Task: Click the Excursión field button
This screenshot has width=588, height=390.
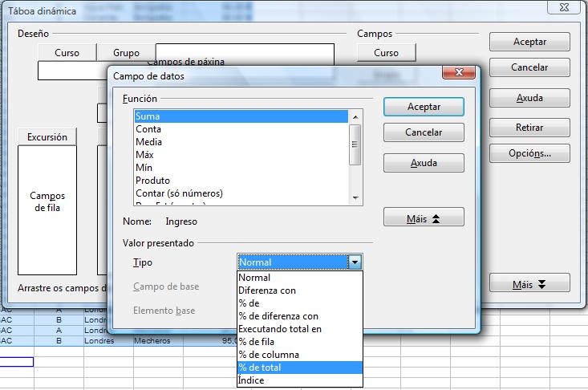Action: coord(47,136)
